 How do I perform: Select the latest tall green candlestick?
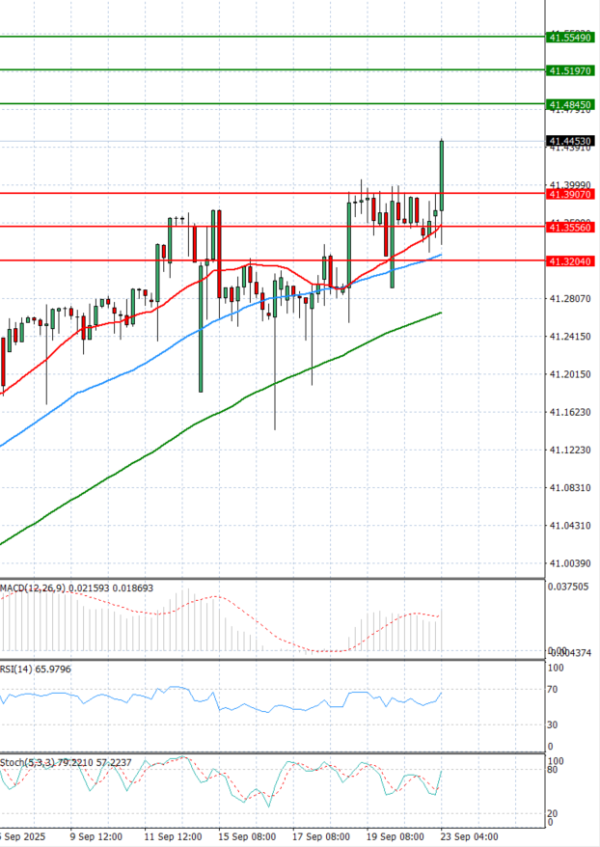point(442,176)
